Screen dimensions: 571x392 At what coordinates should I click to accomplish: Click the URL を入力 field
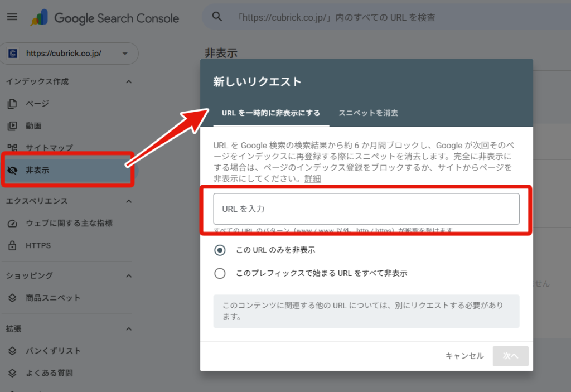coord(366,209)
